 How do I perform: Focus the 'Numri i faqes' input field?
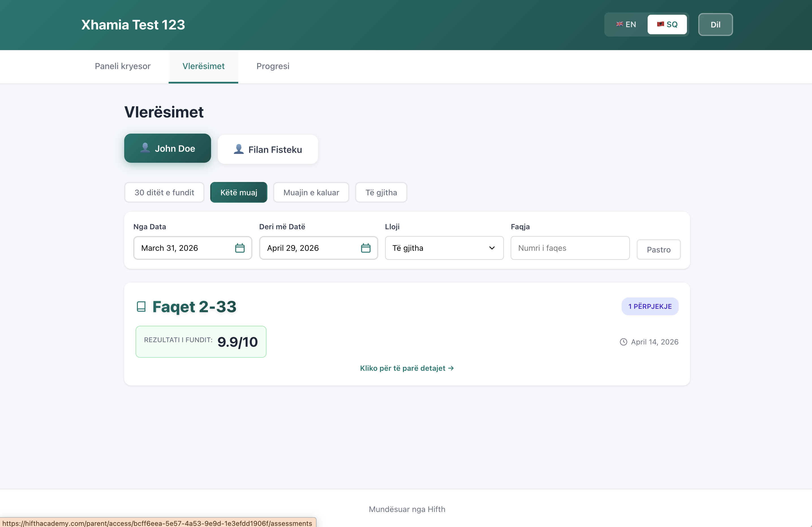pos(570,248)
